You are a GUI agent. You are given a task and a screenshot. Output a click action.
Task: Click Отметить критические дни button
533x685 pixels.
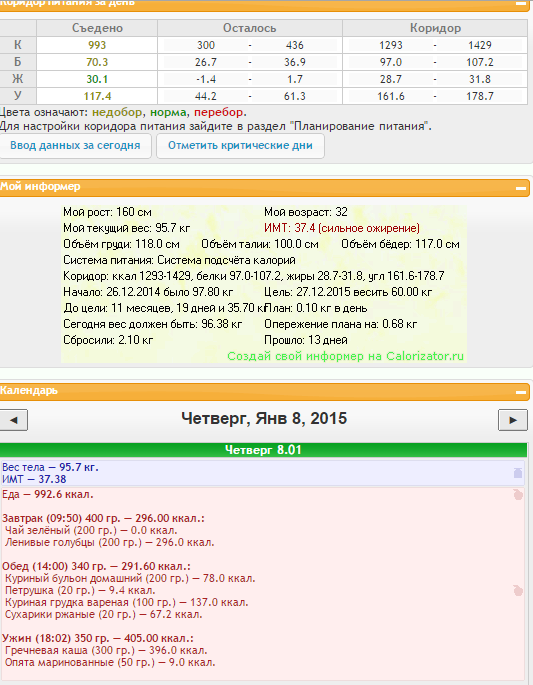click(240, 145)
